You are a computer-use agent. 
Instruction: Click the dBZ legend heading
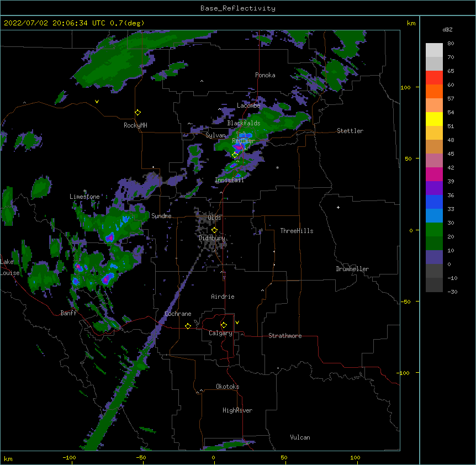tap(447, 30)
